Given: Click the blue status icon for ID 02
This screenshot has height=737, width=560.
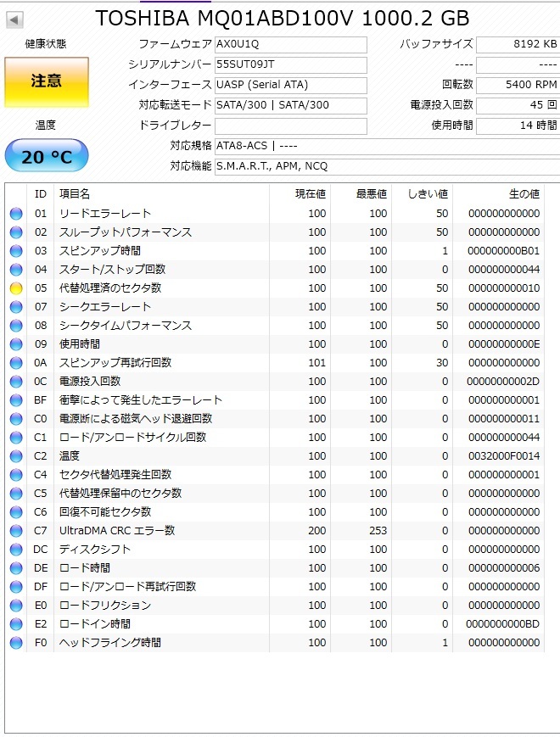Looking at the screenshot, I should pos(16,232).
